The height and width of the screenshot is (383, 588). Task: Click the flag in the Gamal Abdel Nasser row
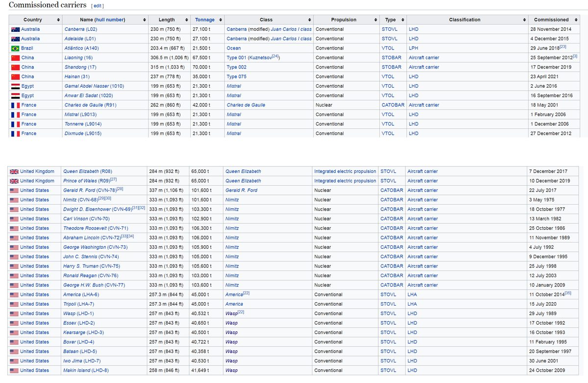[x=15, y=86]
